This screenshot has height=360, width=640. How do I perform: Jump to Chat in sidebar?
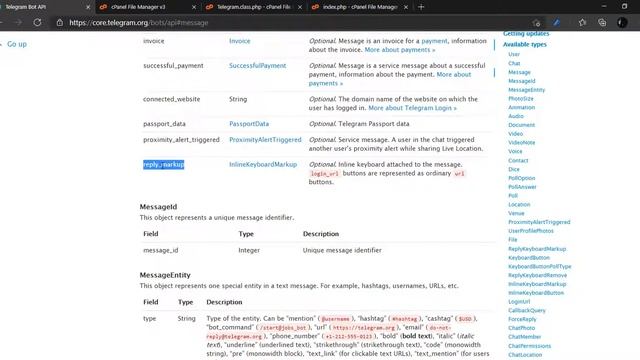(x=514, y=63)
